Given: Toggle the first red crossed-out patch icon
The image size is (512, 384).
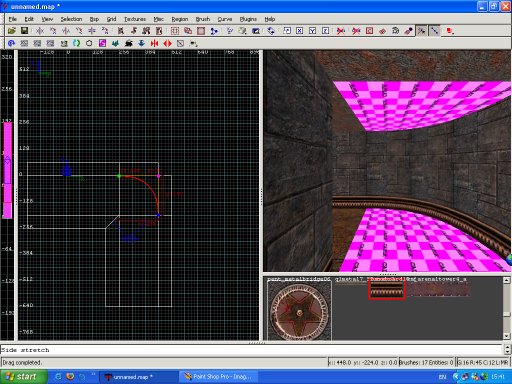Looking at the screenshot, I should coord(341,31).
